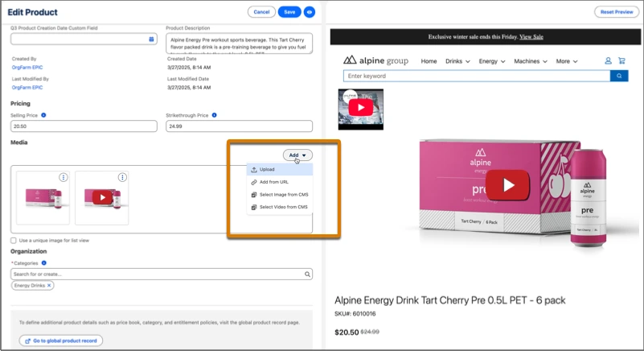Go to Home in preview navigation

(x=429, y=61)
